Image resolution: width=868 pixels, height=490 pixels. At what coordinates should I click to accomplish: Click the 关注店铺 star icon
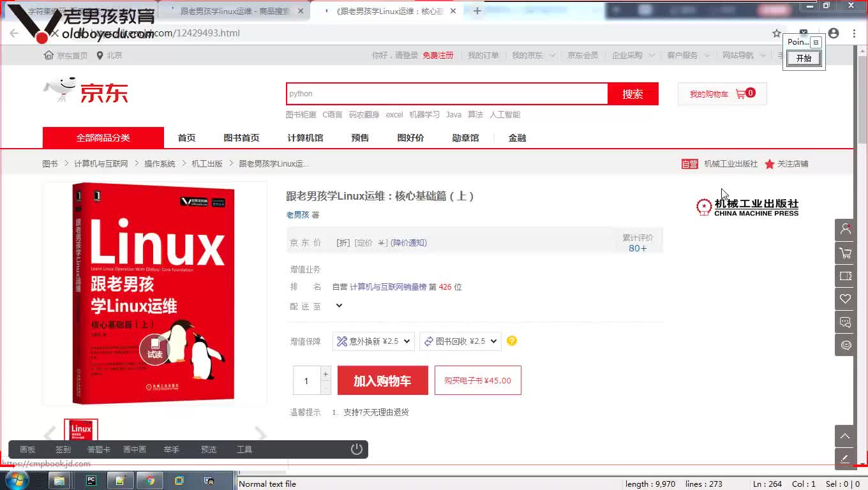[770, 164]
